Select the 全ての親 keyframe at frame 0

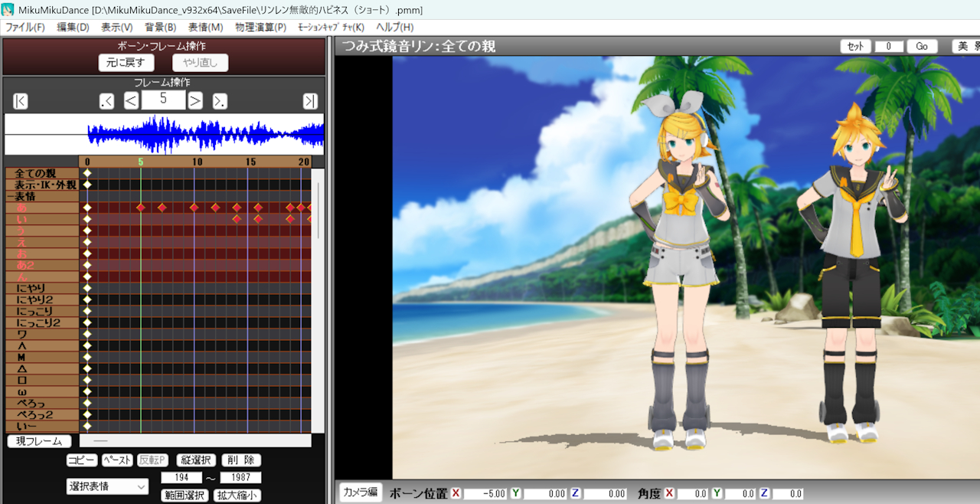pos(87,173)
